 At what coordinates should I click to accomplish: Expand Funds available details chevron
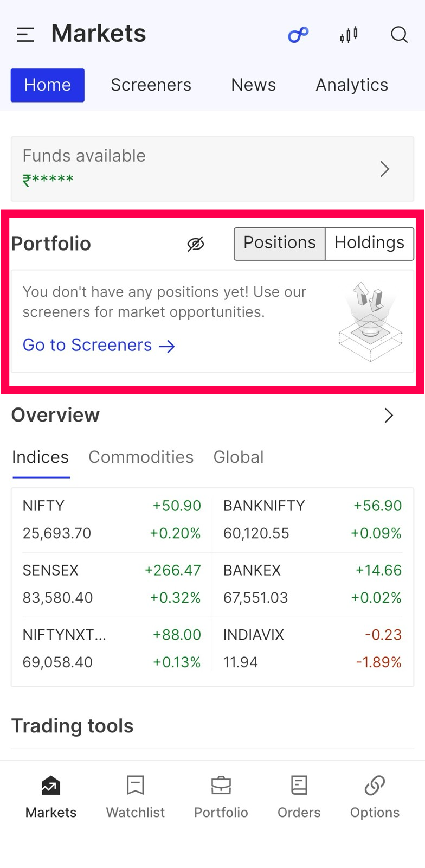385,169
